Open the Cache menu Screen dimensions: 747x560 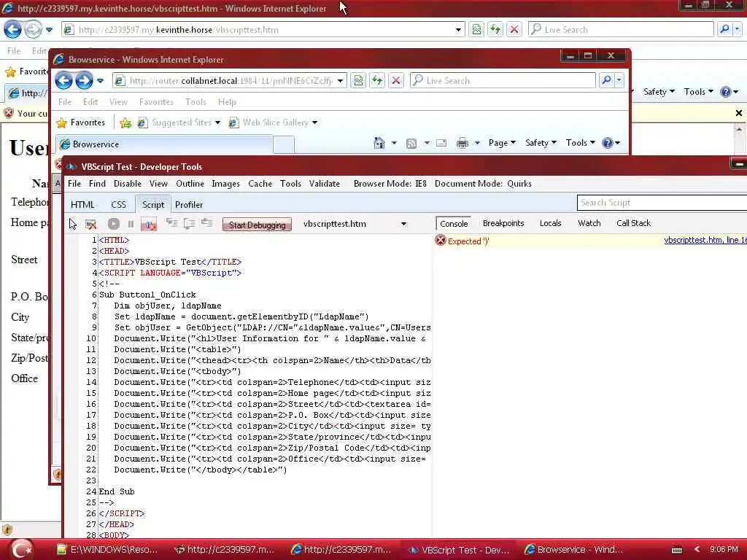coord(260,184)
